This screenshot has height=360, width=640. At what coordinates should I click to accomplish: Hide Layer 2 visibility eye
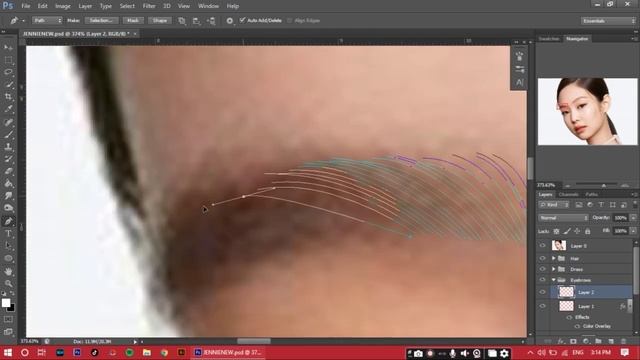[542, 292]
